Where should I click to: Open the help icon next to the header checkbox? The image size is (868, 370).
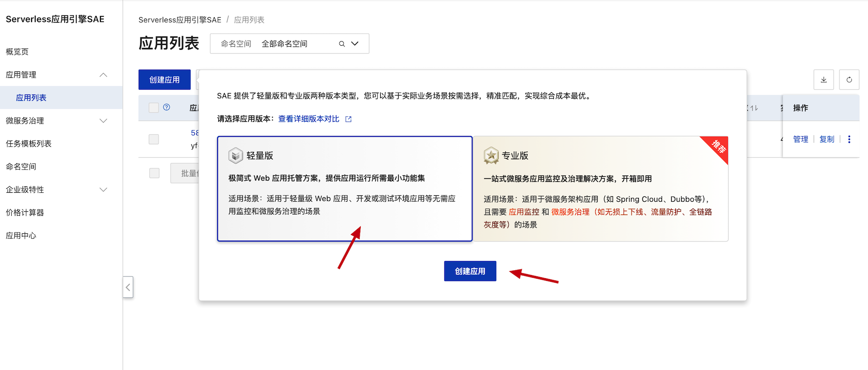pos(166,107)
